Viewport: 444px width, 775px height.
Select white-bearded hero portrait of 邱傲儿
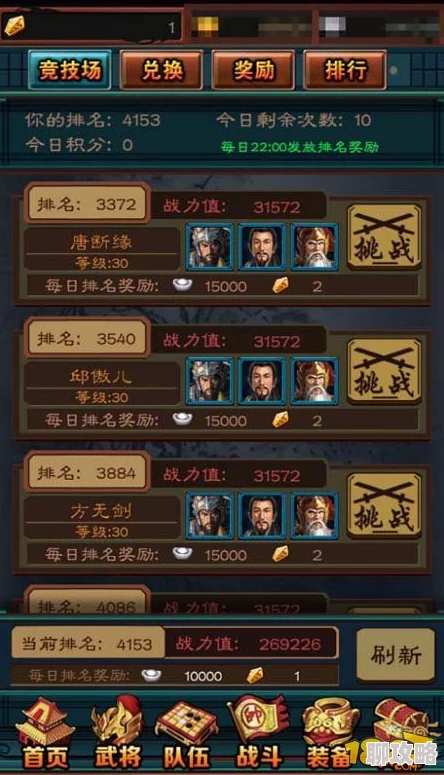tap(314, 381)
